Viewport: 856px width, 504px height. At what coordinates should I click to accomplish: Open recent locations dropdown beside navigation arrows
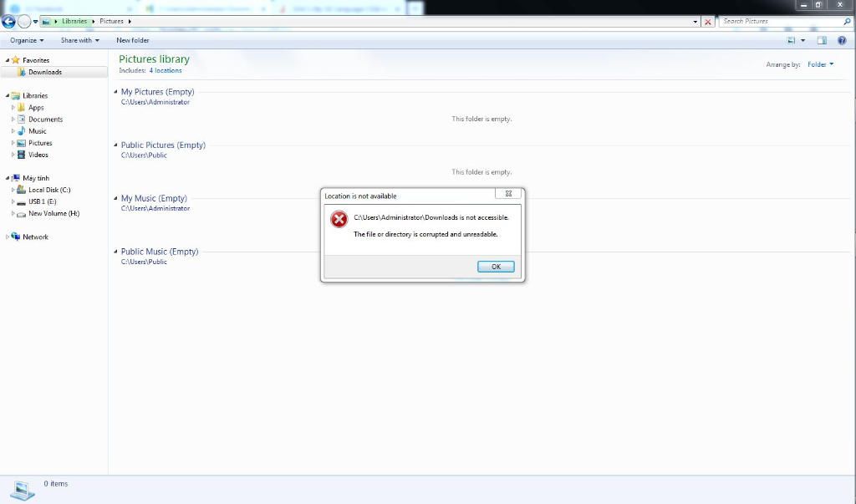35,22
